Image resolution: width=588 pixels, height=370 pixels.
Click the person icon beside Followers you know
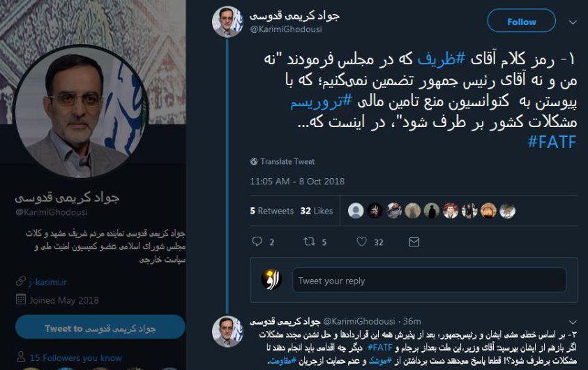click(21, 357)
